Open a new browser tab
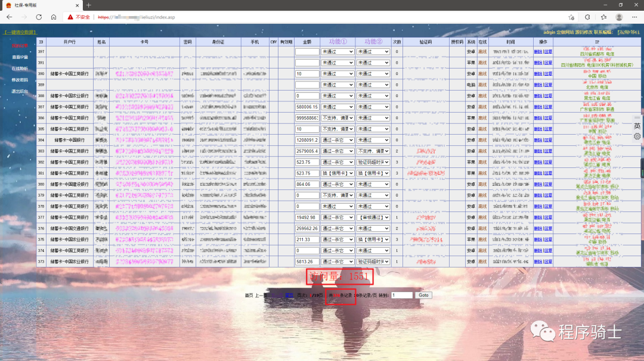The image size is (644, 361). [x=89, y=5]
